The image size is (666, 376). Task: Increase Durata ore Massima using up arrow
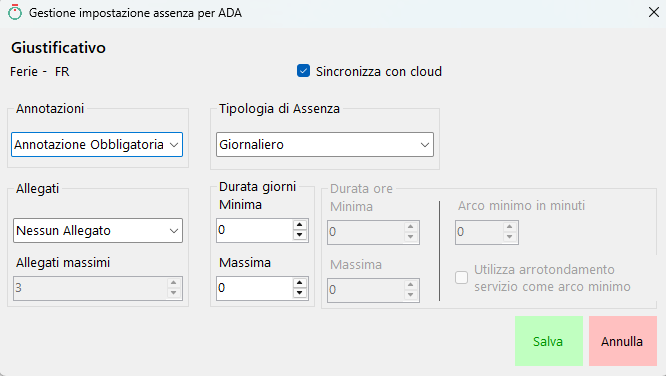point(410,285)
